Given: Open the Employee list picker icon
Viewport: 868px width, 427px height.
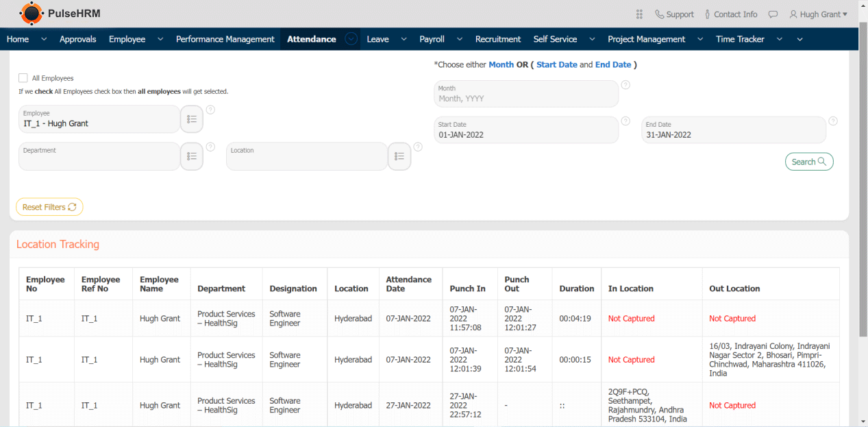Looking at the screenshot, I should point(192,119).
